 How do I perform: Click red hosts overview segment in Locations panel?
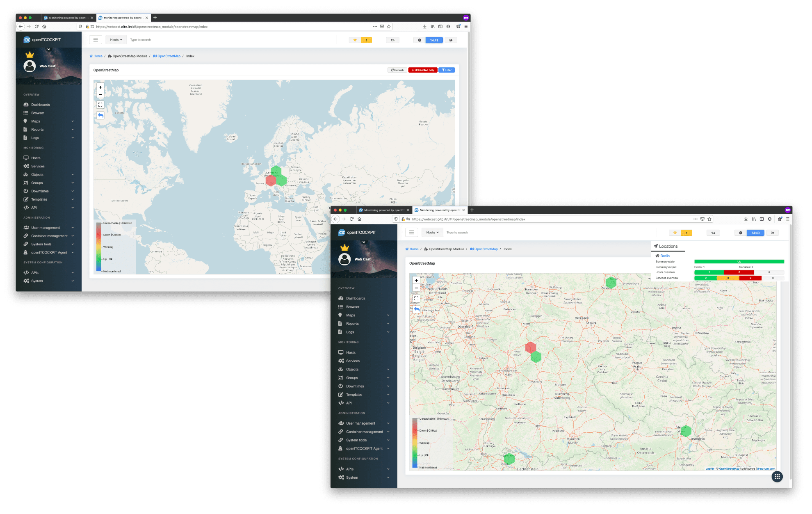(x=739, y=272)
